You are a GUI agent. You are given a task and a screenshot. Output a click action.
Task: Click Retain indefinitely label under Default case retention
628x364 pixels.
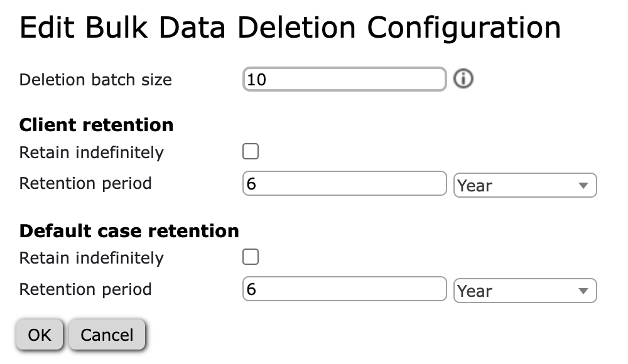[92, 258]
